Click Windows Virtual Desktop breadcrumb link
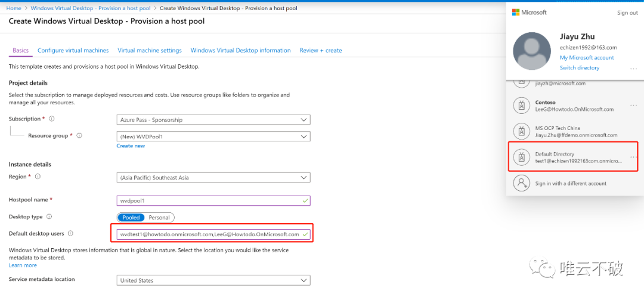This screenshot has height=297, width=644. point(91,8)
